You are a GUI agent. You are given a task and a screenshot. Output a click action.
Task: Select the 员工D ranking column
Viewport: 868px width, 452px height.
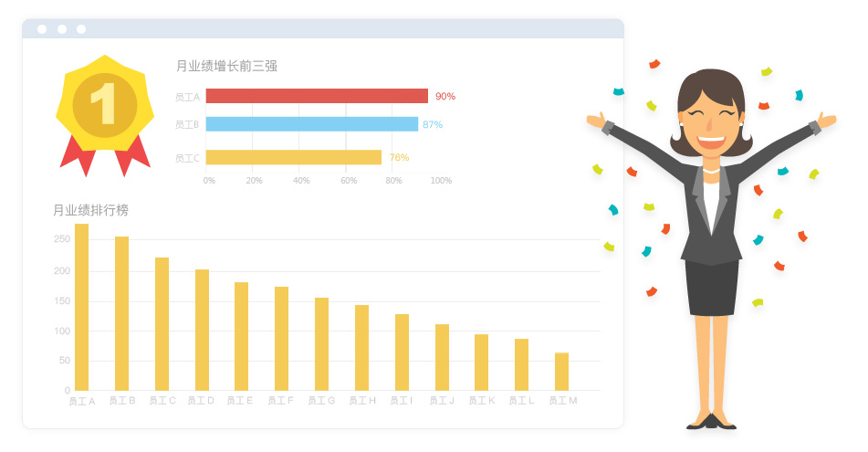pos(202,330)
